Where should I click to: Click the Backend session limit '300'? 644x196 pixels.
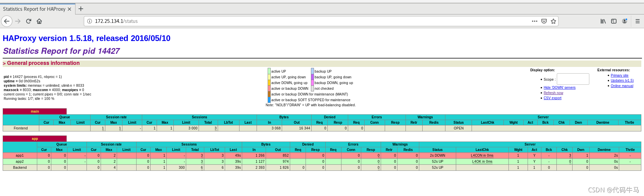[x=181, y=168]
